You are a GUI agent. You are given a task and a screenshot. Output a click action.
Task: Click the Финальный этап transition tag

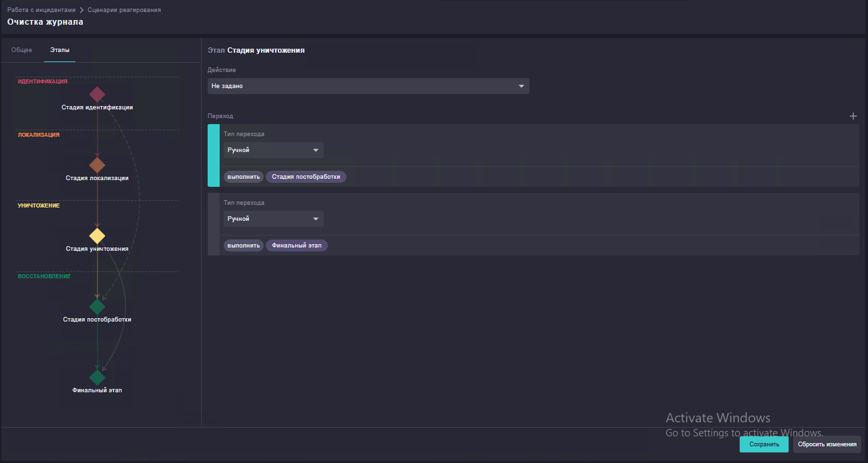tap(297, 246)
